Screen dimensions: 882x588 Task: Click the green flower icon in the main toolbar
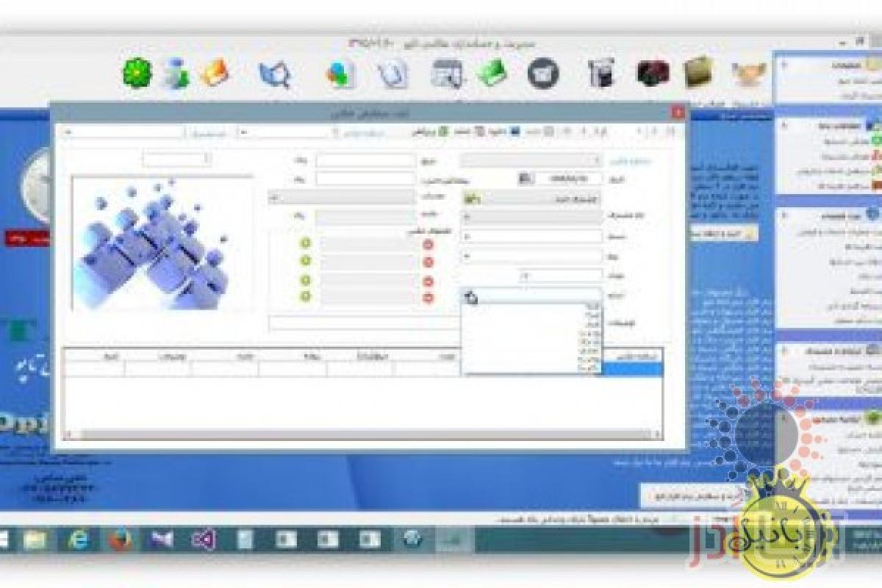coord(137,73)
